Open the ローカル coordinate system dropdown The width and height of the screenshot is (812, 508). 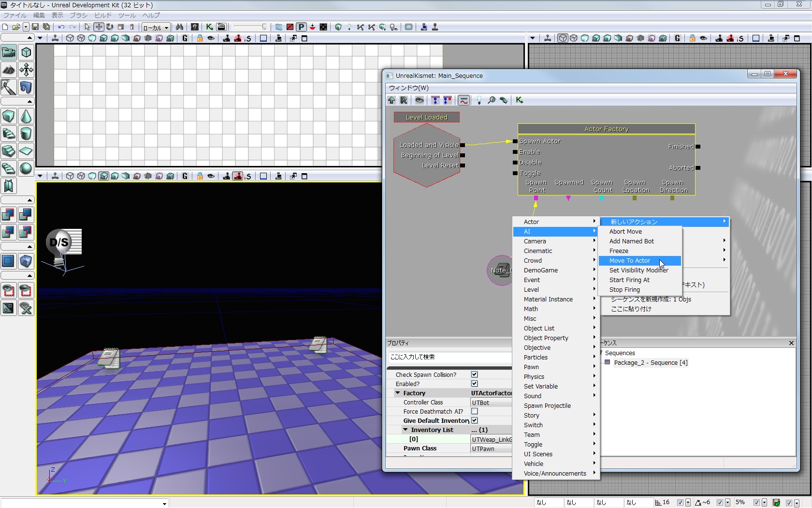tap(156, 28)
